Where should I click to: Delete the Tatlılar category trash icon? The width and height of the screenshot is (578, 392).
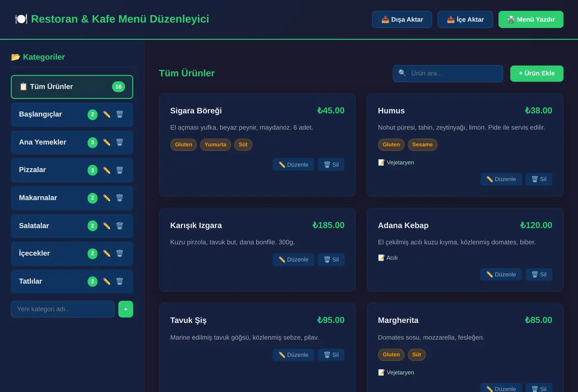(x=119, y=281)
